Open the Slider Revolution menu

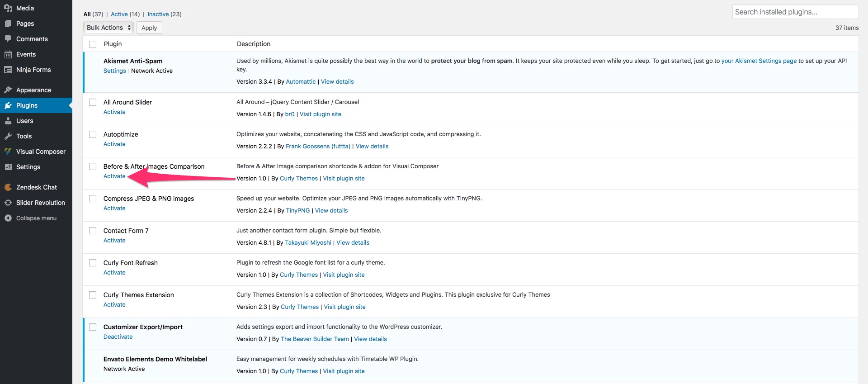pyautogui.click(x=36, y=203)
